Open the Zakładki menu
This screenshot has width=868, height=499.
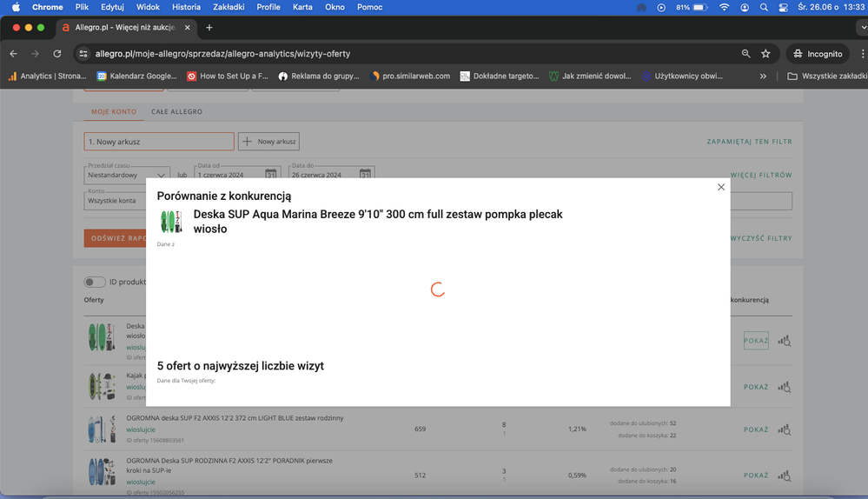pyautogui.click(x=229, y=7)
